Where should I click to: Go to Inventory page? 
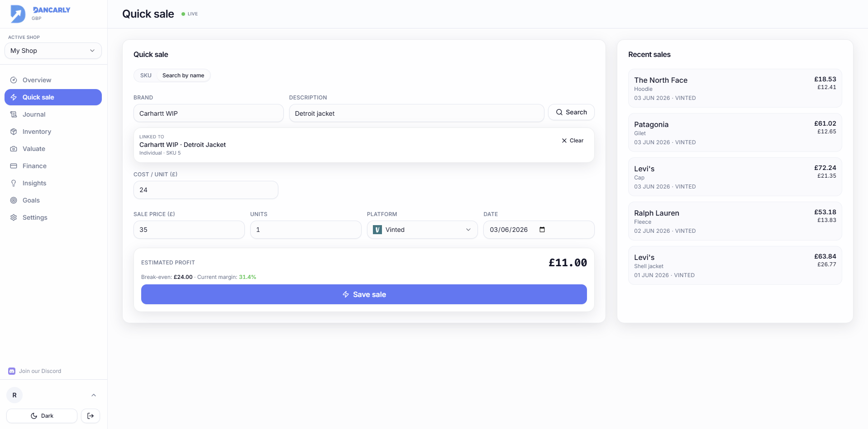[53, 132]
